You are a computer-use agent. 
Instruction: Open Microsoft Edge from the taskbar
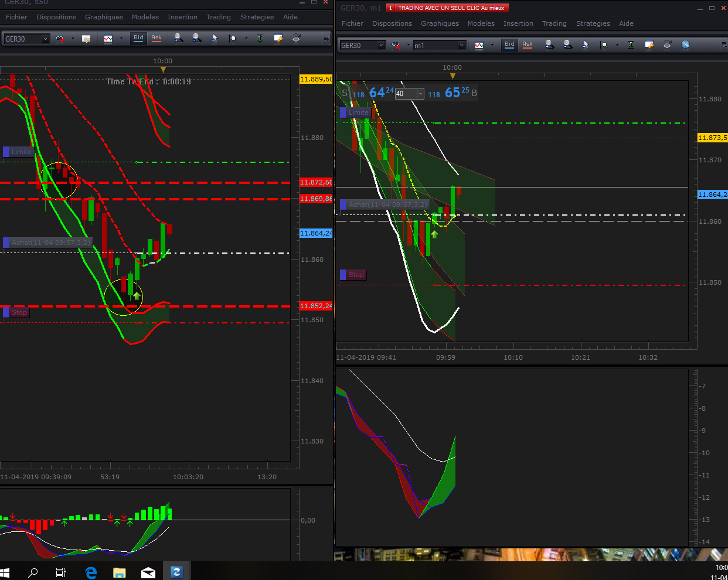coord(91,572)
